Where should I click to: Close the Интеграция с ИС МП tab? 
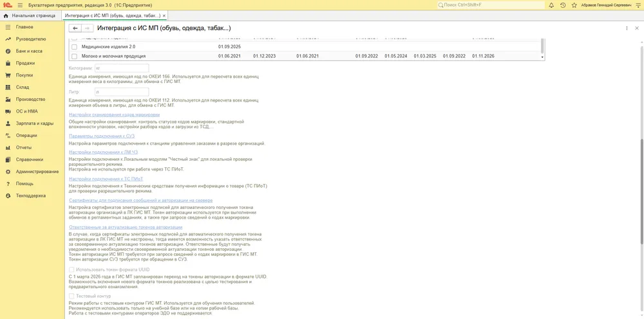[x=164, y=15]
